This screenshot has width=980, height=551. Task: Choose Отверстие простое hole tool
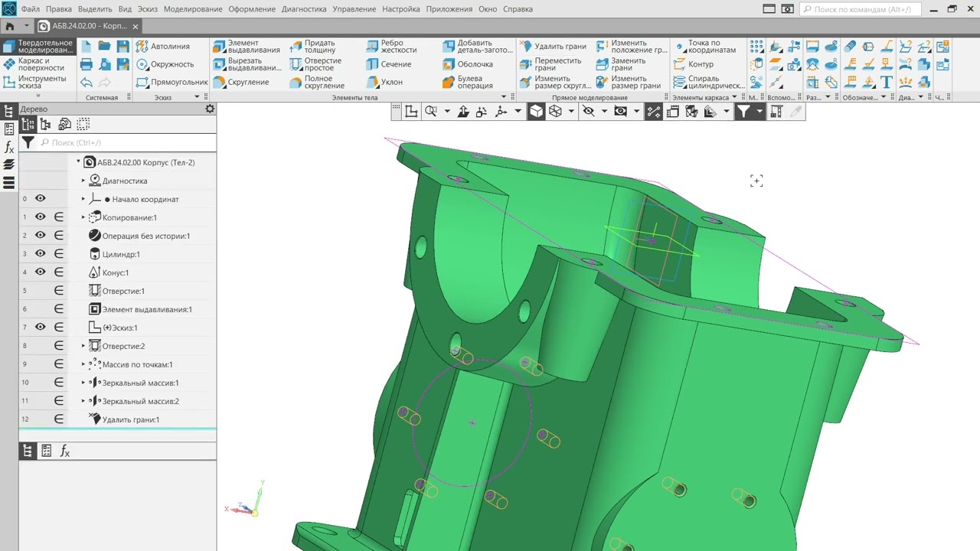[315, 64]
